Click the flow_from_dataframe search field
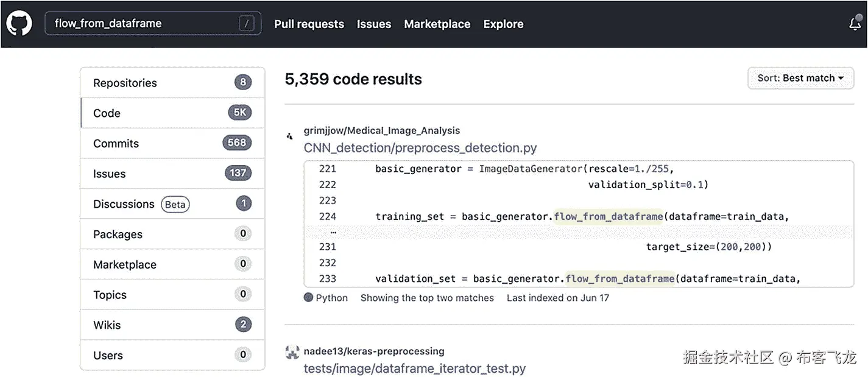This screenshot has height=377, width=868. [x=143, y=24]
